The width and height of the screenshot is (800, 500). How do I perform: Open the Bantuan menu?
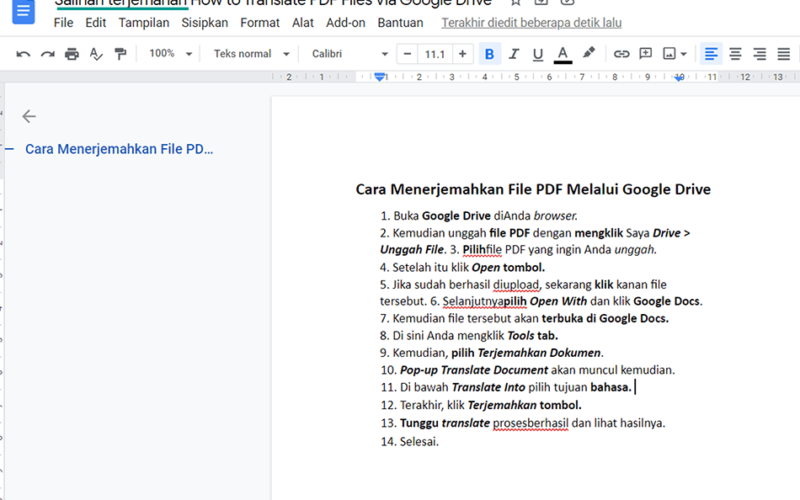click(401, 23)
